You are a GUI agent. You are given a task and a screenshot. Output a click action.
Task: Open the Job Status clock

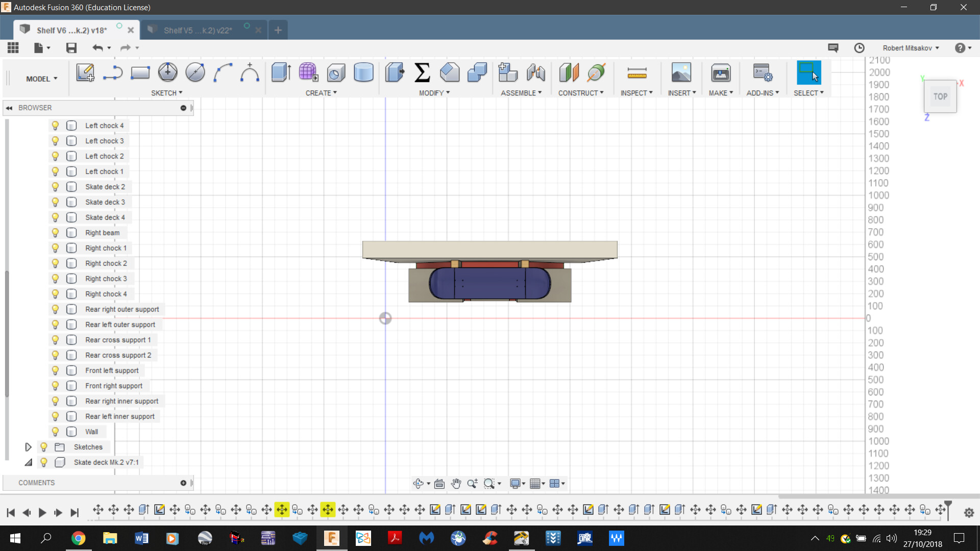tap(860, 47)
